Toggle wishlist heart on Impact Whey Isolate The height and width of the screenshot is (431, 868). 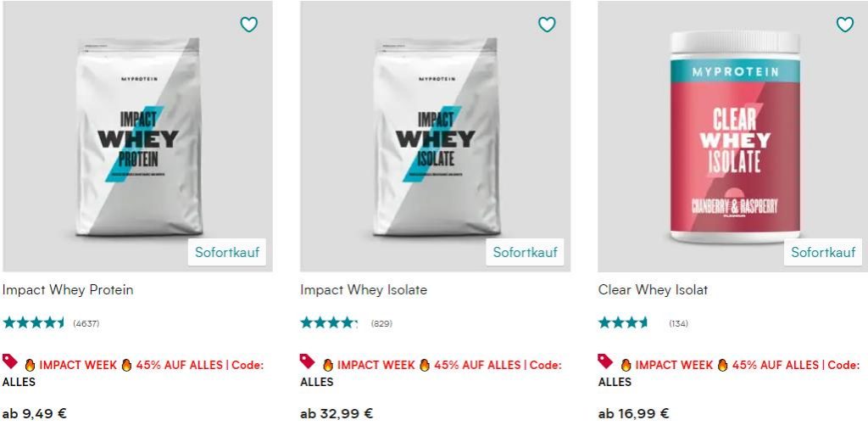[547, 25]
